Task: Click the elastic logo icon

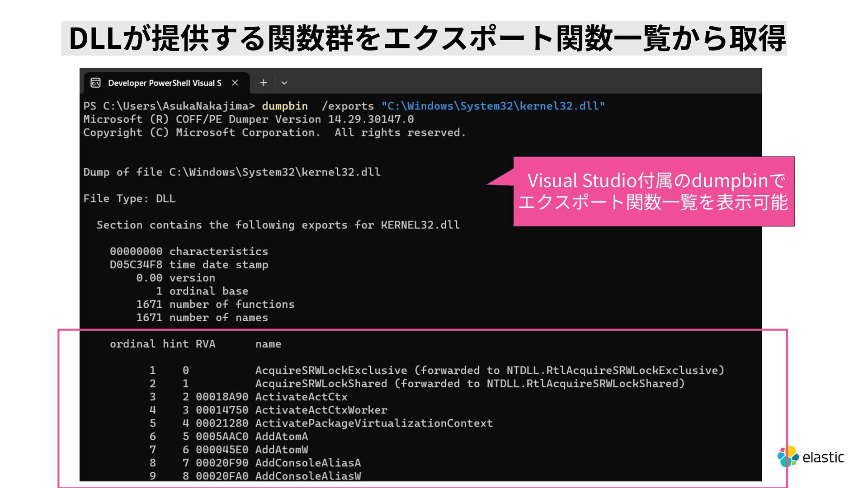Action: coord(788,456)
